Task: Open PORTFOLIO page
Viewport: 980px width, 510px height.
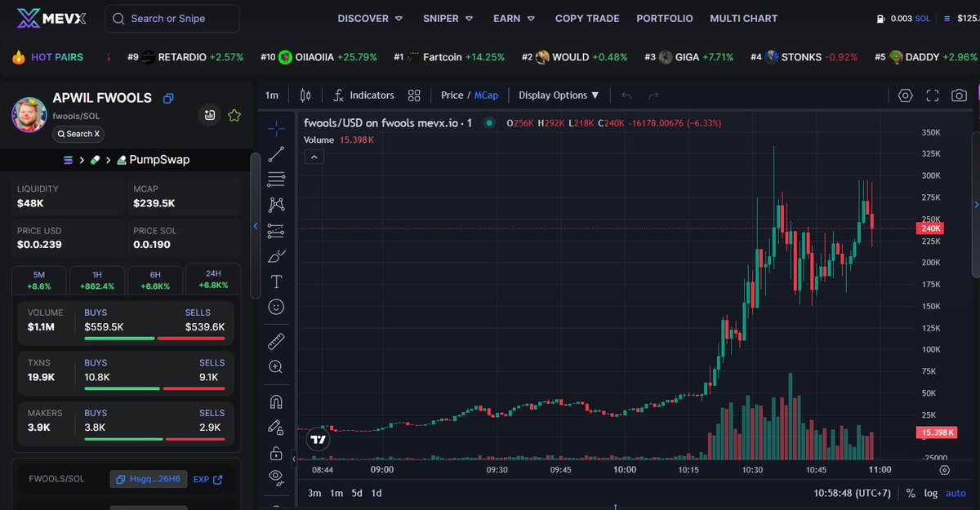Action: point(665,18)
